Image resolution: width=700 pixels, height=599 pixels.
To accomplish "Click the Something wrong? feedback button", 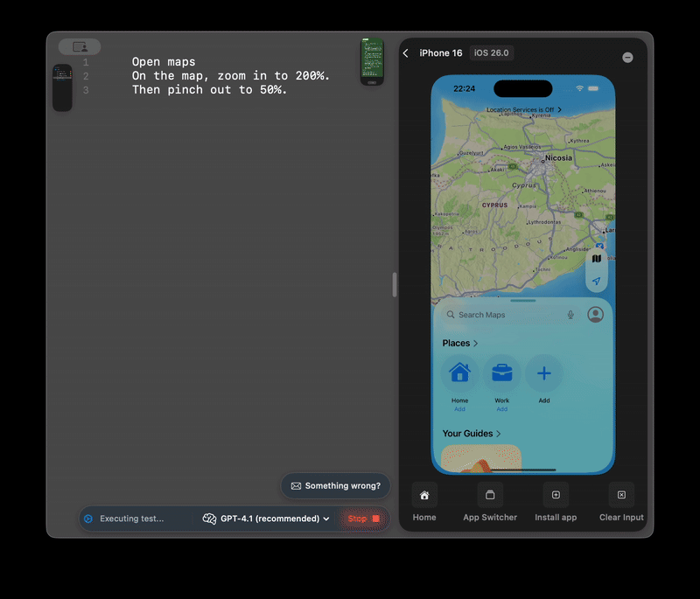I will (335, 485).
